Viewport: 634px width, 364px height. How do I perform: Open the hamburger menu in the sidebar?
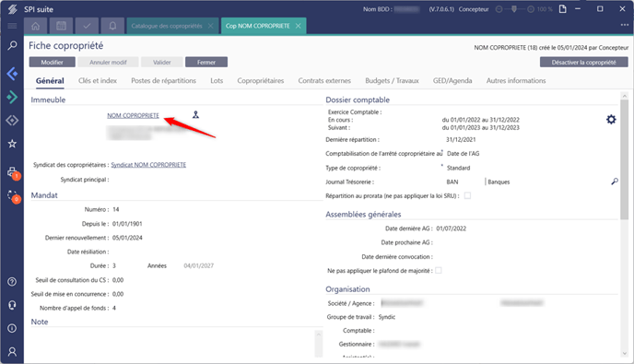click(12, 26)
